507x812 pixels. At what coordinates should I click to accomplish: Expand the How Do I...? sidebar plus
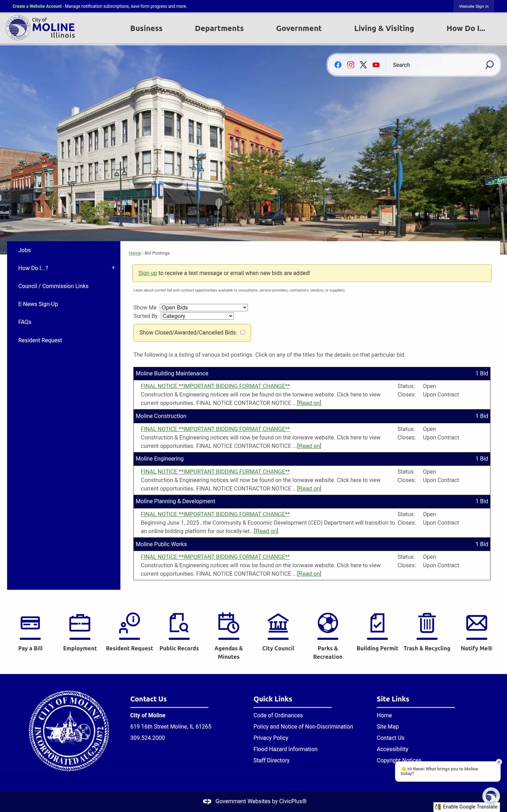pos(113,268)
